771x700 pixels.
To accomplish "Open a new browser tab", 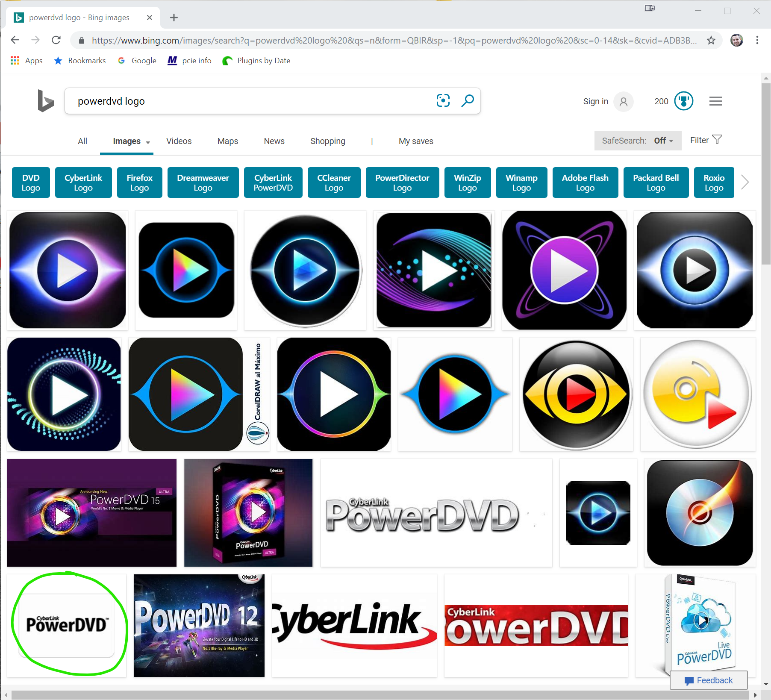I will click(174, 18).
